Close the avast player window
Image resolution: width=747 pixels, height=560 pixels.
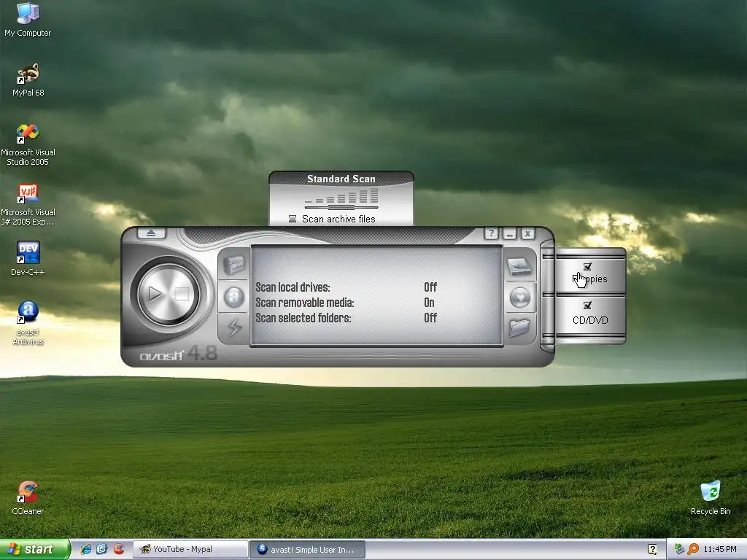[527, 233]
